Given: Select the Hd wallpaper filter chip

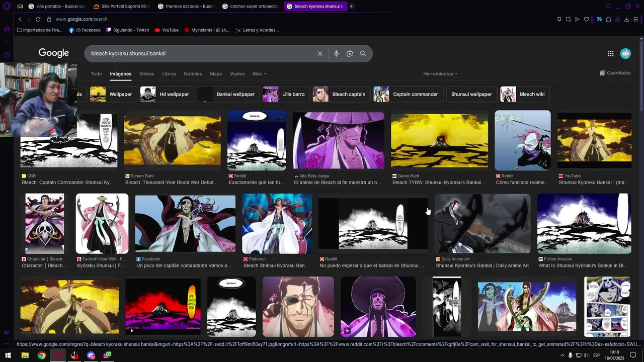Looking at the screenshot, I should [x=167, y=94].
